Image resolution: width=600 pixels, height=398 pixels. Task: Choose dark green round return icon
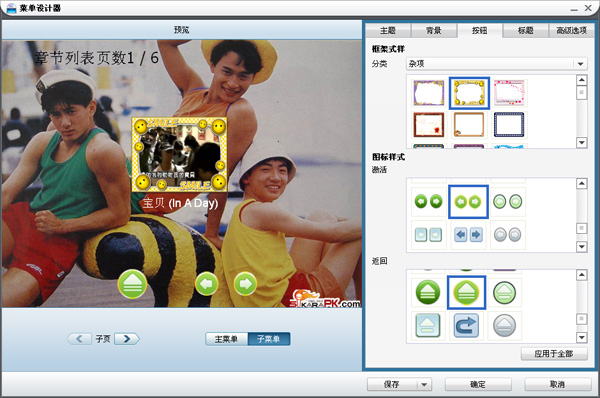coord(427,292)
